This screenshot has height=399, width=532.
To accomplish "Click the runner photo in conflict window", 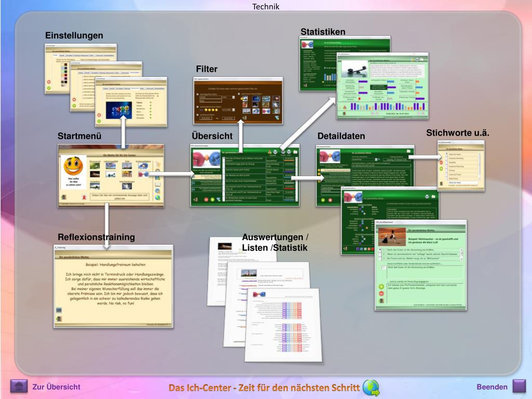I will click(392, 236).
